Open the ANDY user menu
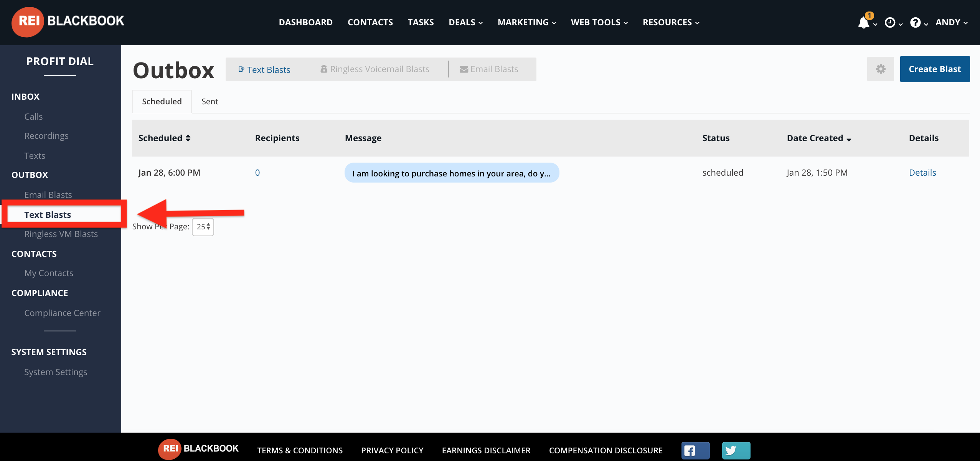This screenshot has height=461, width=980. (951, 22)
